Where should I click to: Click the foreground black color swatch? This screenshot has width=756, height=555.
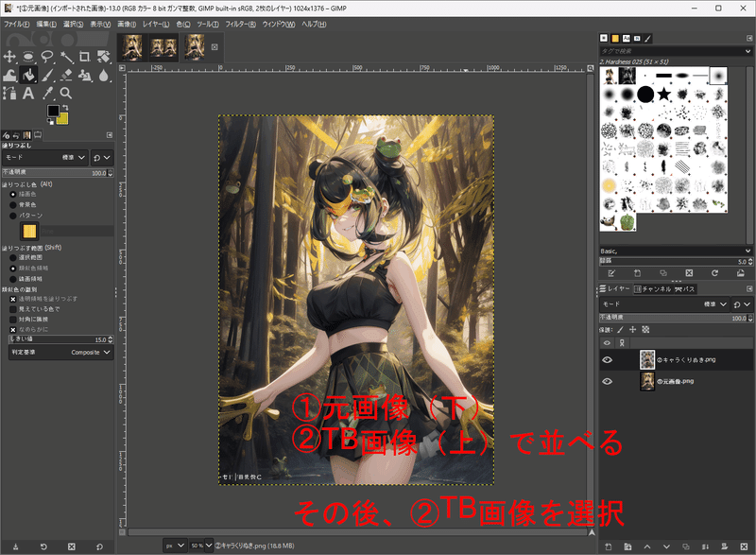[x=53, y=111]
